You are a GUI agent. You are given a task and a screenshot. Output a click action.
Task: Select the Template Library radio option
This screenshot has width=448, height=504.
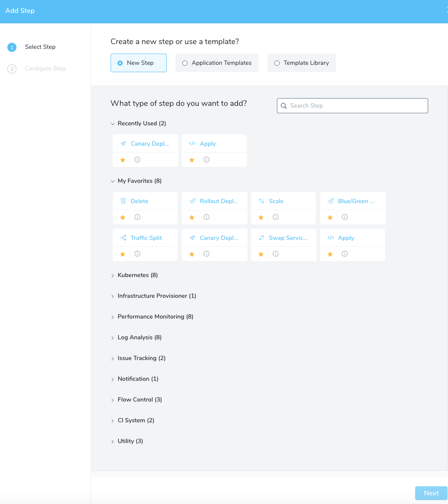point(302,63)
